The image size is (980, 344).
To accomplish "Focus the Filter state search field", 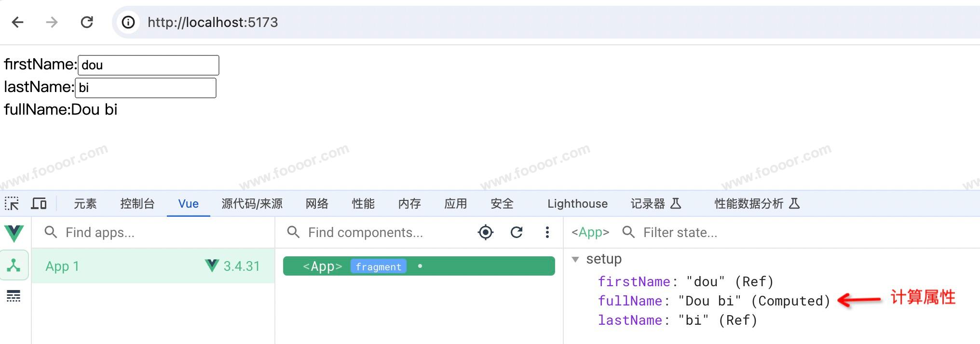I will [x=680, y=233].
